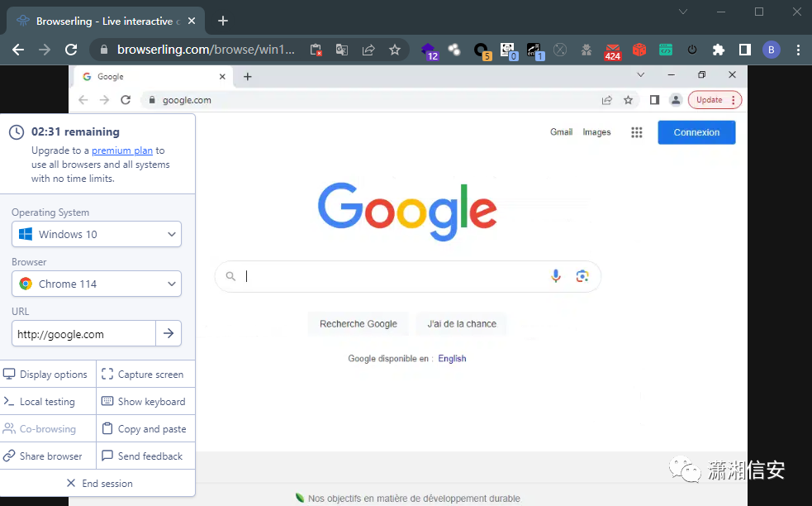Open Display options
This screenshot has width=812, height=506.
[48, 374]
